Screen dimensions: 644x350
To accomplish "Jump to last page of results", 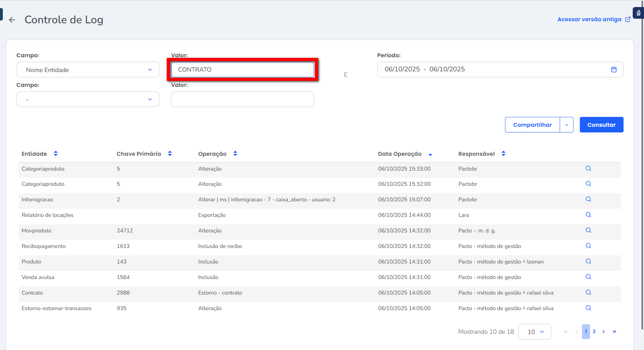I will (x=614, y=332).
